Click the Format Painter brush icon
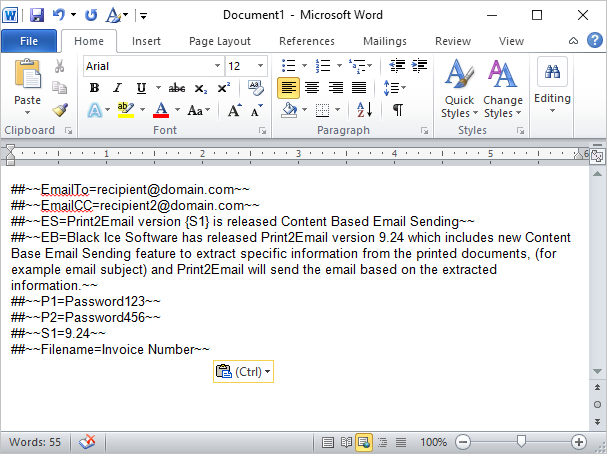The image size is (607, 454). [60, 110]
